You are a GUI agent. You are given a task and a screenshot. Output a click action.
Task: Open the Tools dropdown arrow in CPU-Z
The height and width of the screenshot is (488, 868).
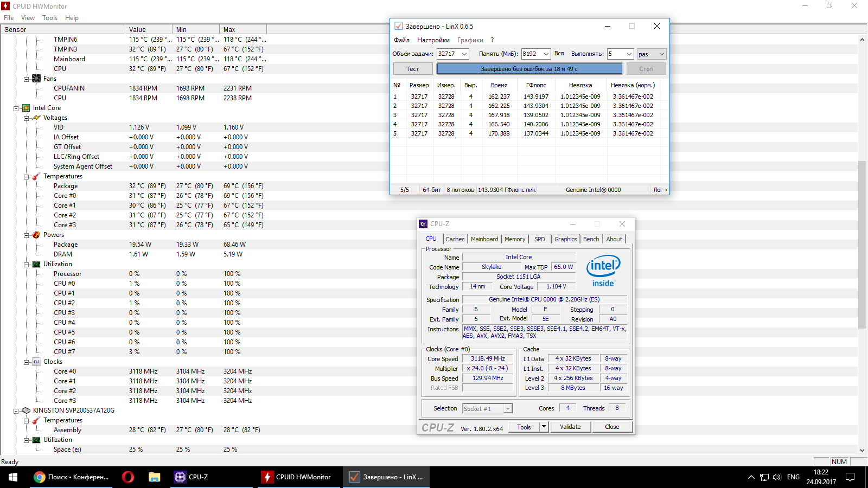tap(544, 427)
